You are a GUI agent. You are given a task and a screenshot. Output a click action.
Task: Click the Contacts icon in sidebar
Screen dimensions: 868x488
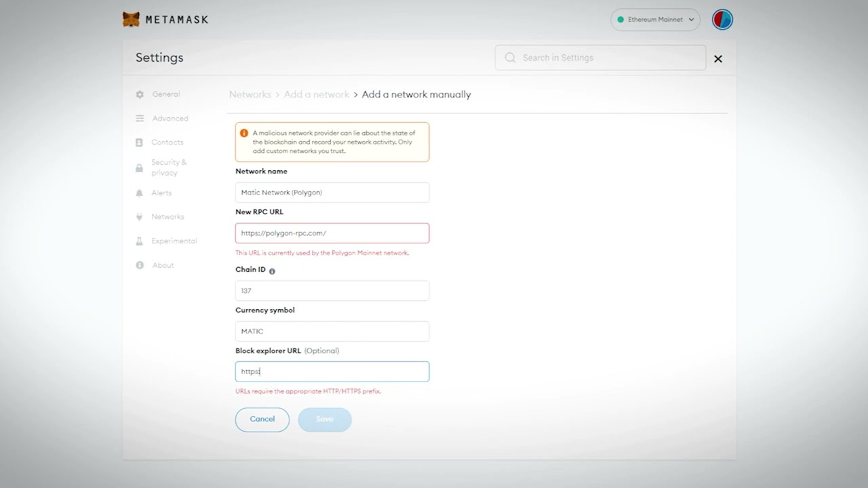pos(140,142)
